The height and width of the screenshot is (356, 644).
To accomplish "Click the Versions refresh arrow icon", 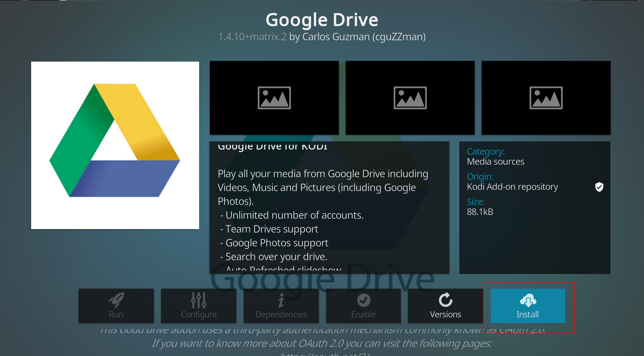I will [445, 300].
